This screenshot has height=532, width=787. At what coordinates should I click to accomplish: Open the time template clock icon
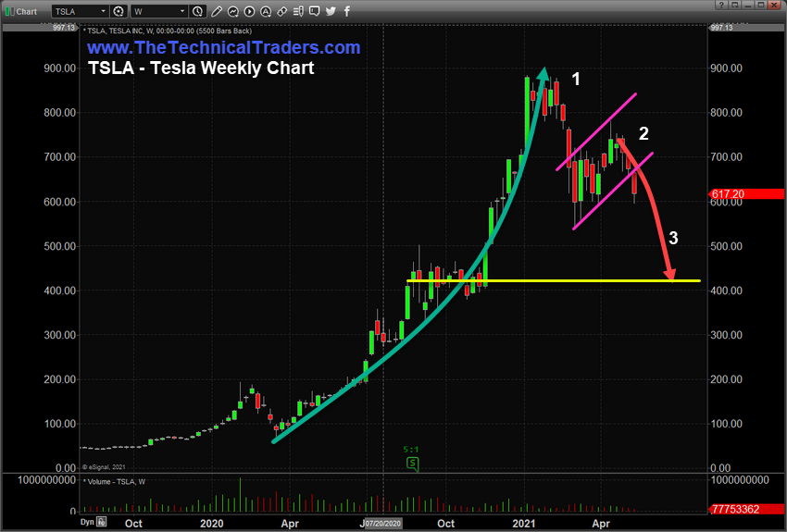pos(198,11)
